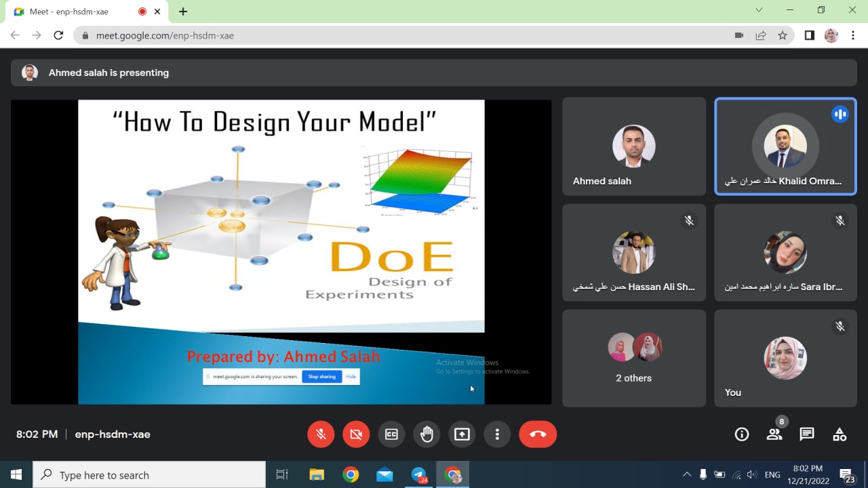Open the present screen icon
This screenshot has height=488, width=868.
pos(462,434)
